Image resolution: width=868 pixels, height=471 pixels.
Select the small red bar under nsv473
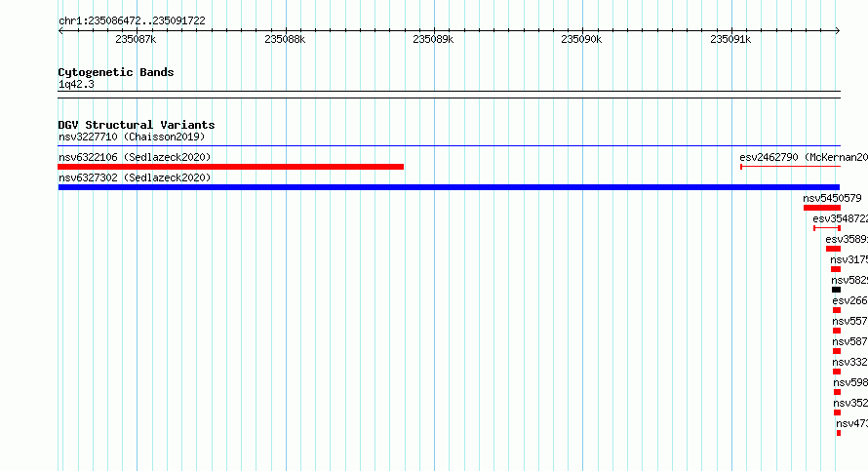click(839, 433)
